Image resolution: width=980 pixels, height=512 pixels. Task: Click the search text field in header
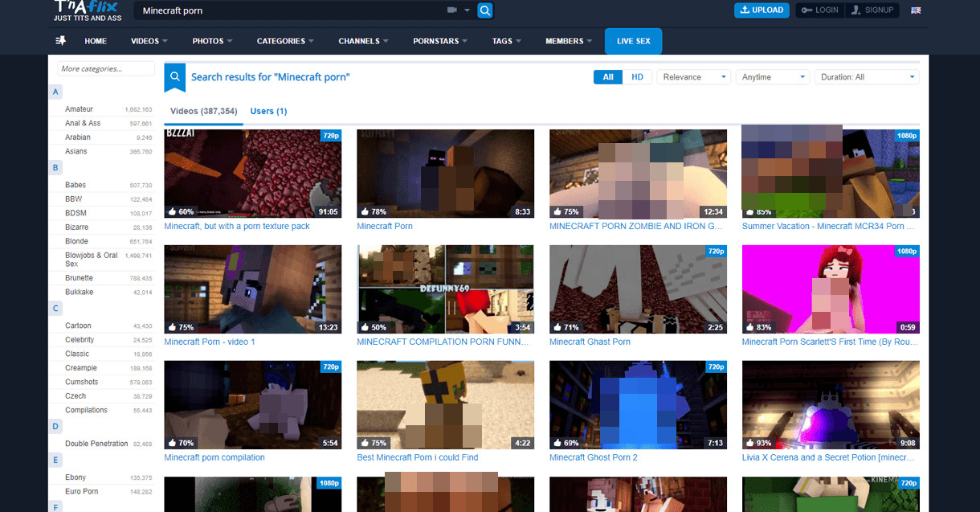pos(289,10)
